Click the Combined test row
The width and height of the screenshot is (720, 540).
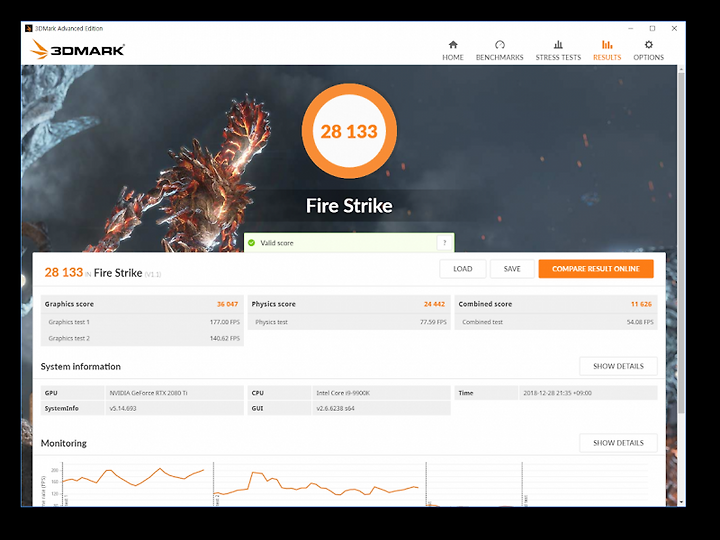coord(556,322)
